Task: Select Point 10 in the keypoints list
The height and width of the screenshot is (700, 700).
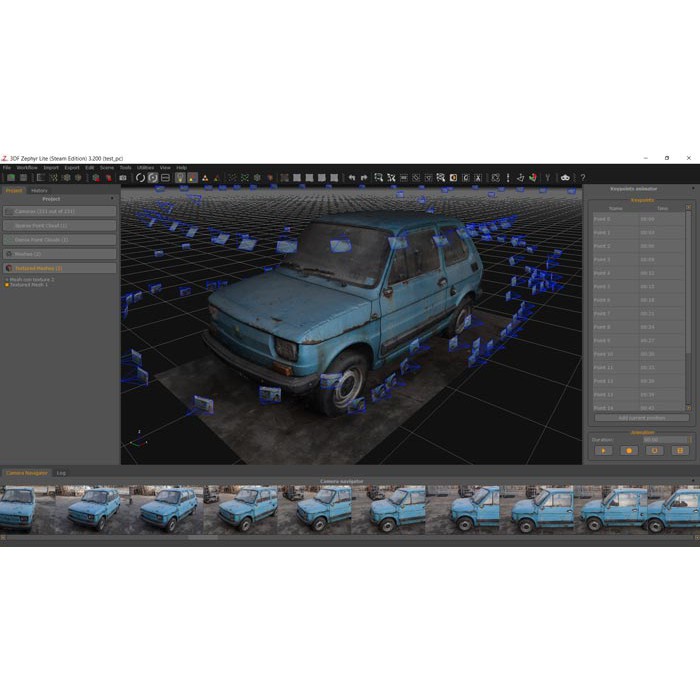Action: point(638,354)
